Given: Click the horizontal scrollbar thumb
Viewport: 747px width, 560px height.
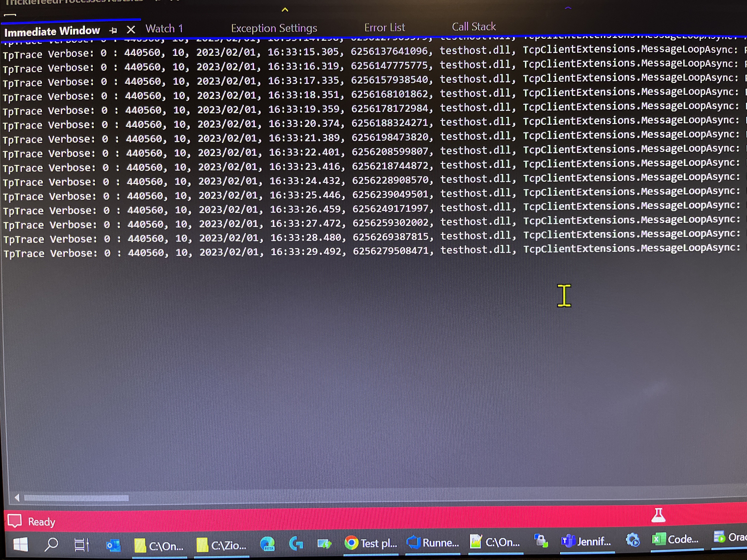Looking at the screenshot, I should tap(76, 498).
